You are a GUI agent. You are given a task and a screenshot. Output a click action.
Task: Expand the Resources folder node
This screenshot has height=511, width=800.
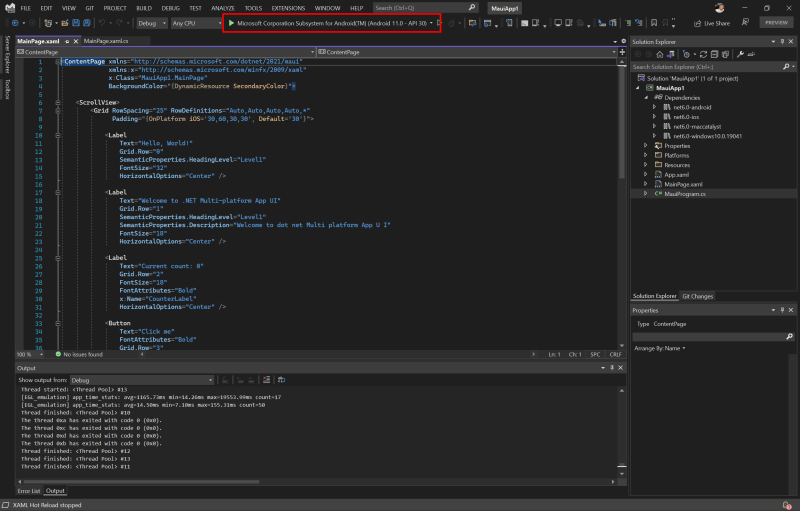[x=646, y=165]
